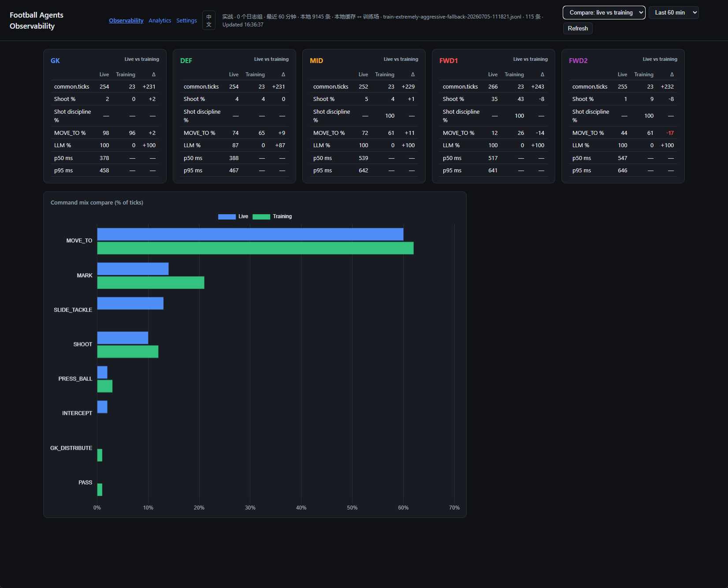Click the 70% x-axis tick label
The width and height of the screenshot is (728, 588).
pos(454,508)
